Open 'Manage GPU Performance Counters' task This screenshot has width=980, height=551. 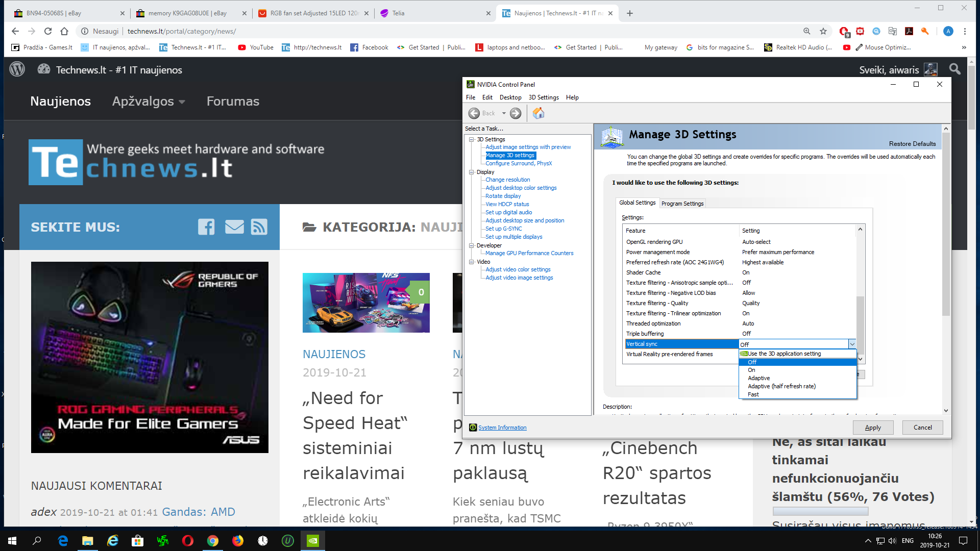click(529, 253)
